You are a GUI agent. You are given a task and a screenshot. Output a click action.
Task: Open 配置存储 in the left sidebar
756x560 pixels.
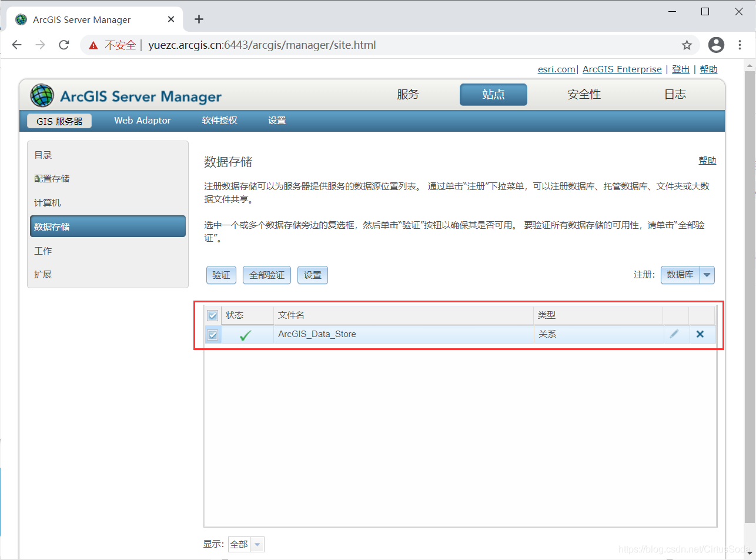[x=108, y=179]
